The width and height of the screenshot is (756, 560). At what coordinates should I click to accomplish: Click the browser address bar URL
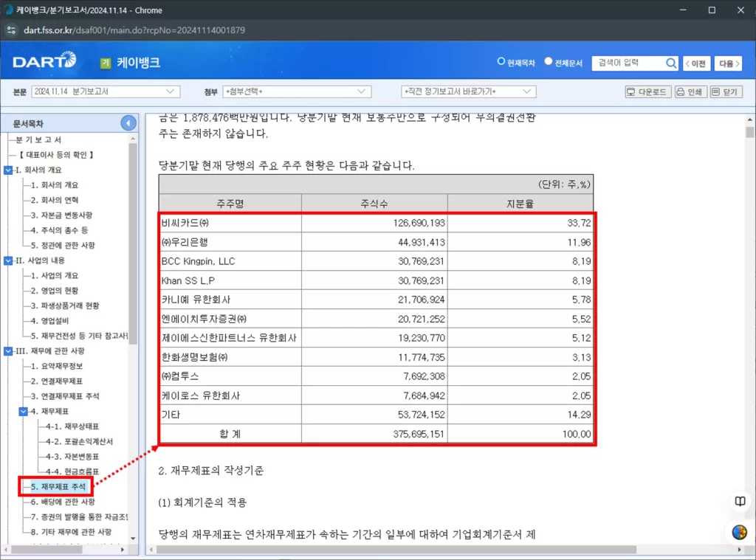point(134,30)
